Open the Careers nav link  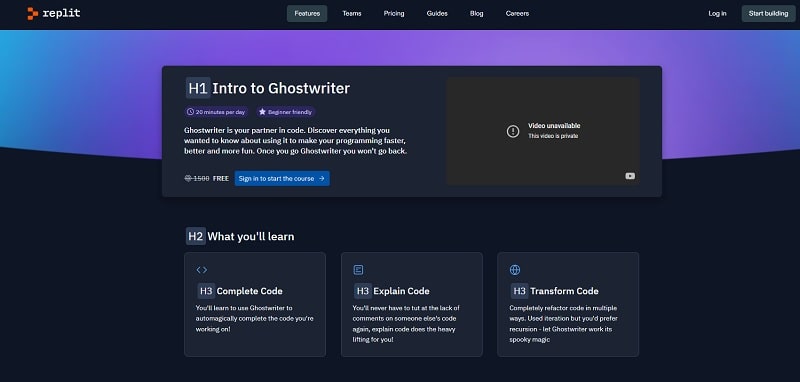pos(517,14)
